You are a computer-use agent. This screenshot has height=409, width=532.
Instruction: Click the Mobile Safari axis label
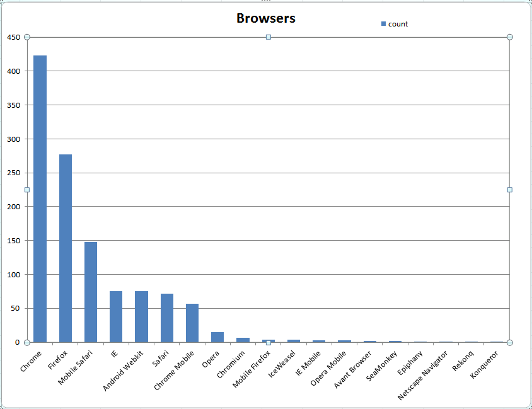(x=75, y=367)
